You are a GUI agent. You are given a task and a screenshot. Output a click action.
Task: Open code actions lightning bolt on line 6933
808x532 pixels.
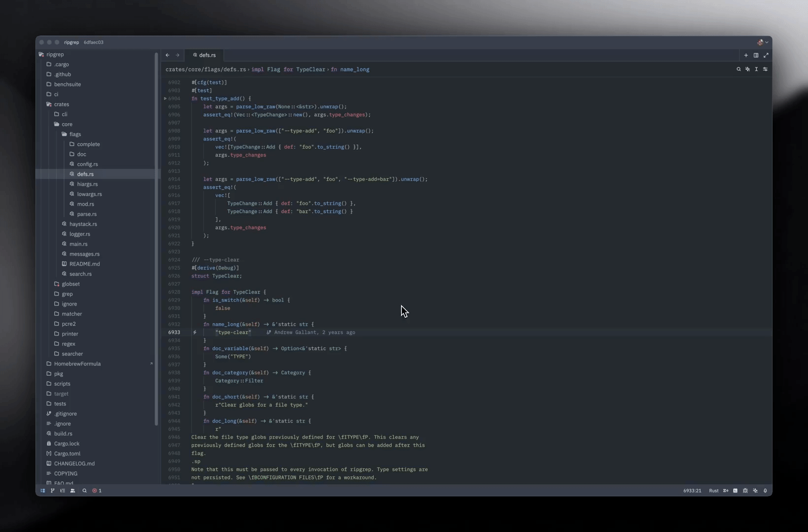click(x=195, y=332)
